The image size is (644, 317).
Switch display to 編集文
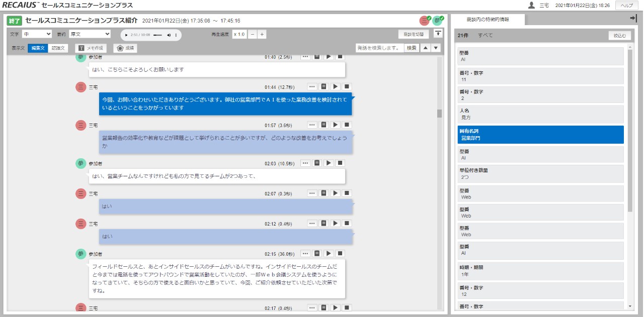tap(38, 48)
